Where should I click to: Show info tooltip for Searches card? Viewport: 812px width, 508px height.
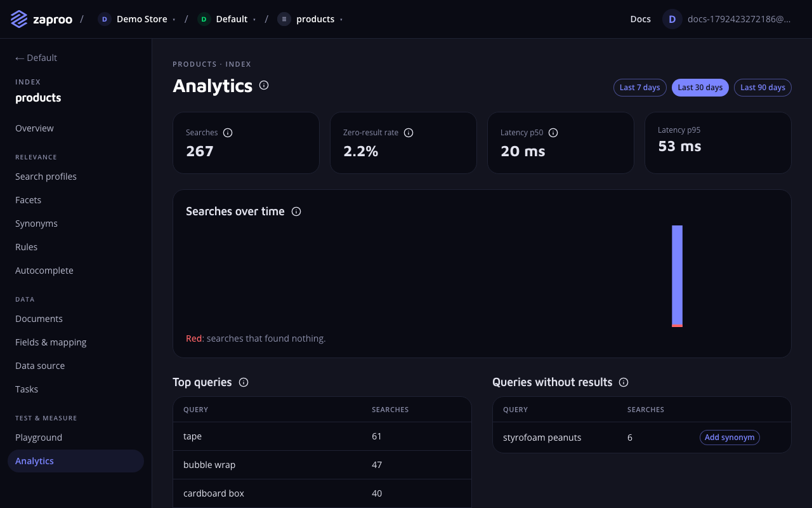click(x=228, y=133)
